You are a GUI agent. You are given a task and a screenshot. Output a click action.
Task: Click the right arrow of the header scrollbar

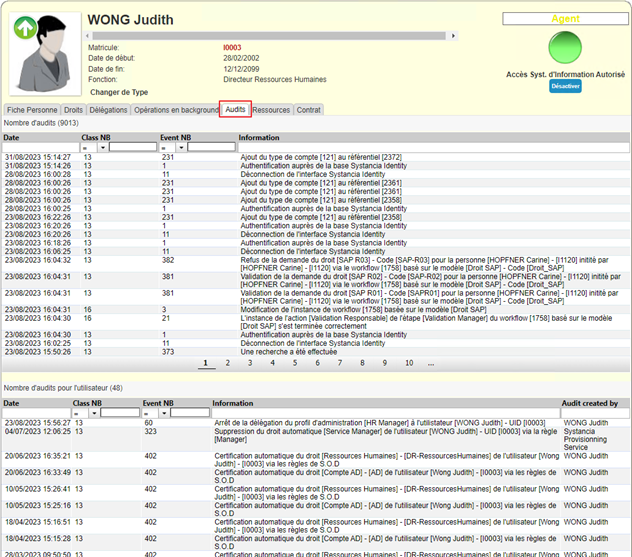tap(454, 35)
